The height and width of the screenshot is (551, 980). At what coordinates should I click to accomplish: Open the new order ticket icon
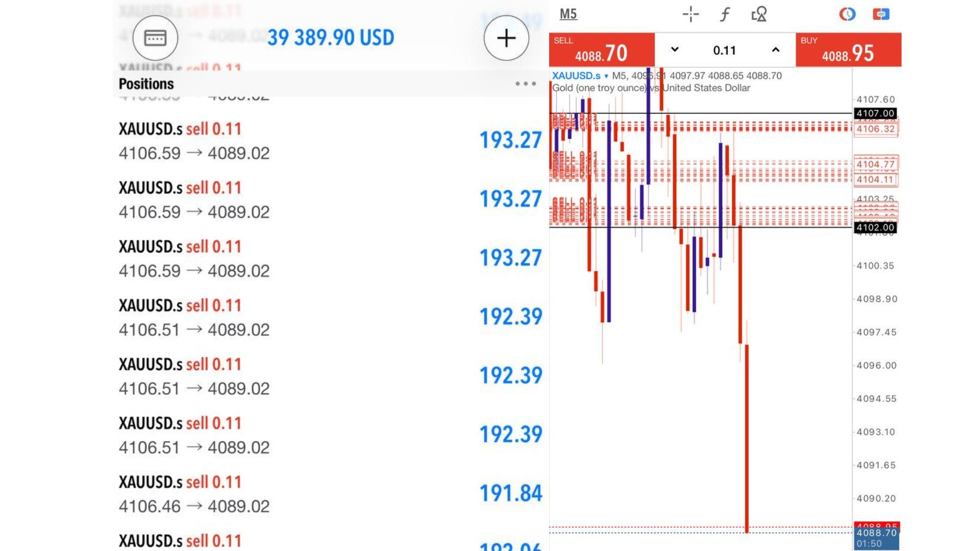[881, 14]
